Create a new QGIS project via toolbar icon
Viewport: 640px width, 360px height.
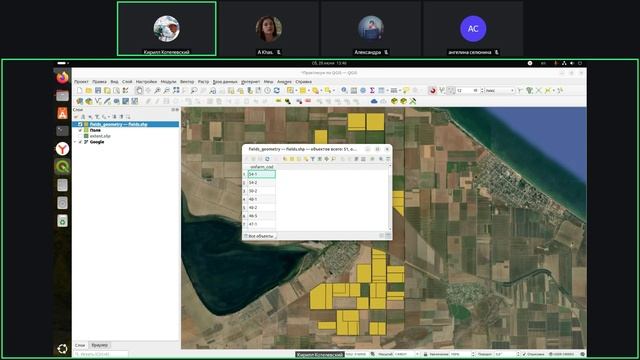pyautogui.click(x=80, y=91)
